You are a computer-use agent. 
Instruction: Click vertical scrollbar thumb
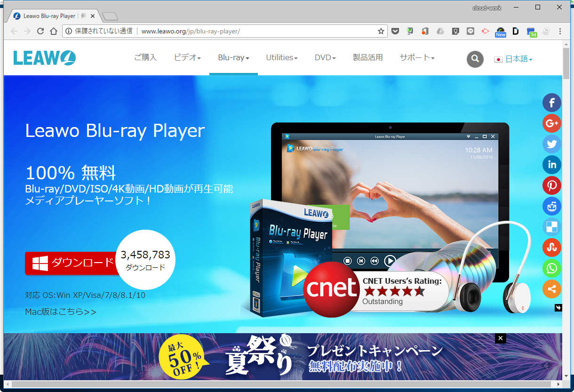[566, 63]
